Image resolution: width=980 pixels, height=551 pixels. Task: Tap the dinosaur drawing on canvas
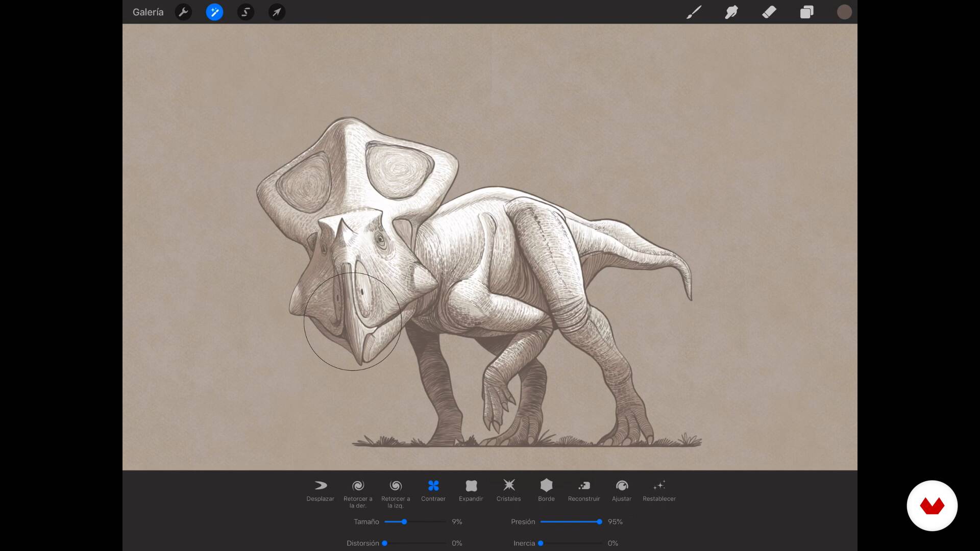475,282
